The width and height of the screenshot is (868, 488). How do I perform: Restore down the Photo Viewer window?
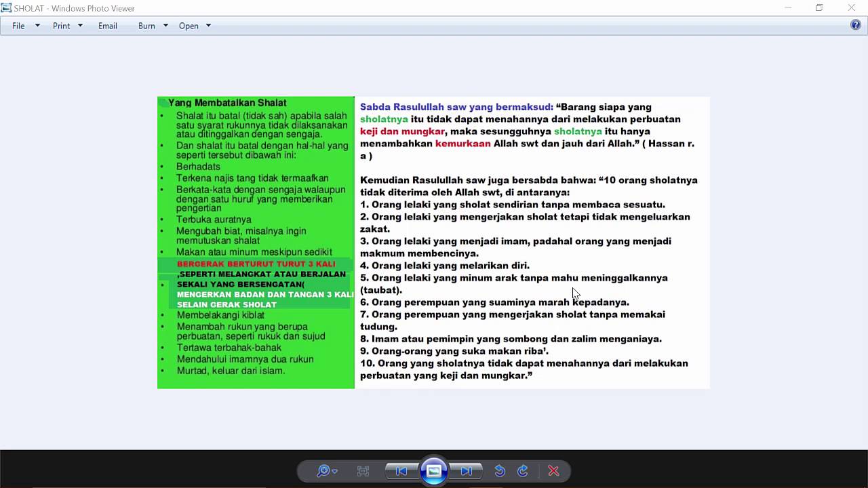pyautogui.click(x=819, y=8)
